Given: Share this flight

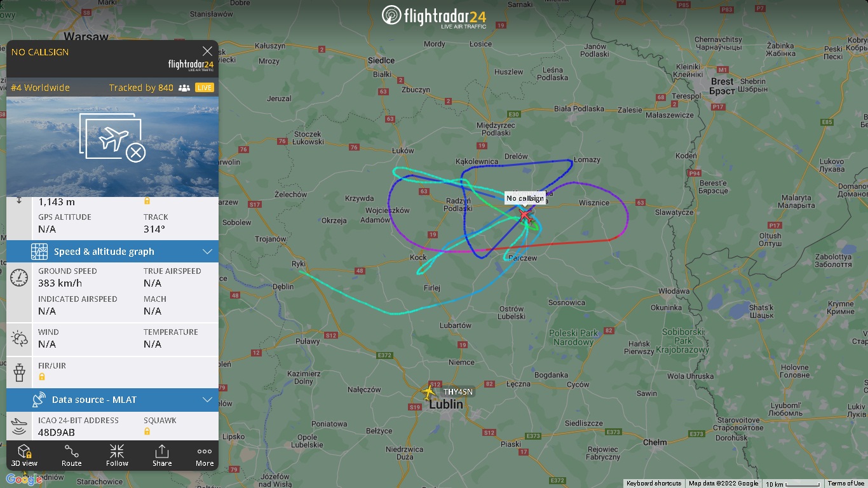Looking at the screenshot, I should click(x=162, y=455).
